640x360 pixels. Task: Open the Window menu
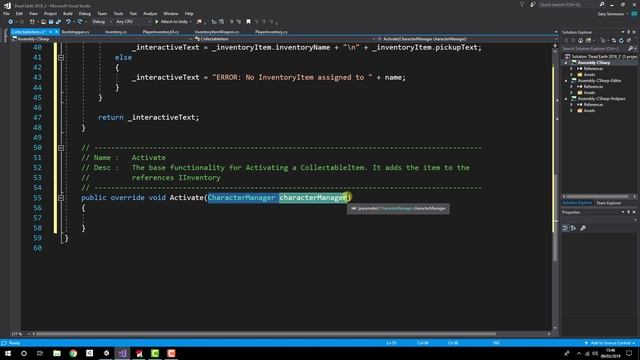pyautogui.click(x=171, y=13)
